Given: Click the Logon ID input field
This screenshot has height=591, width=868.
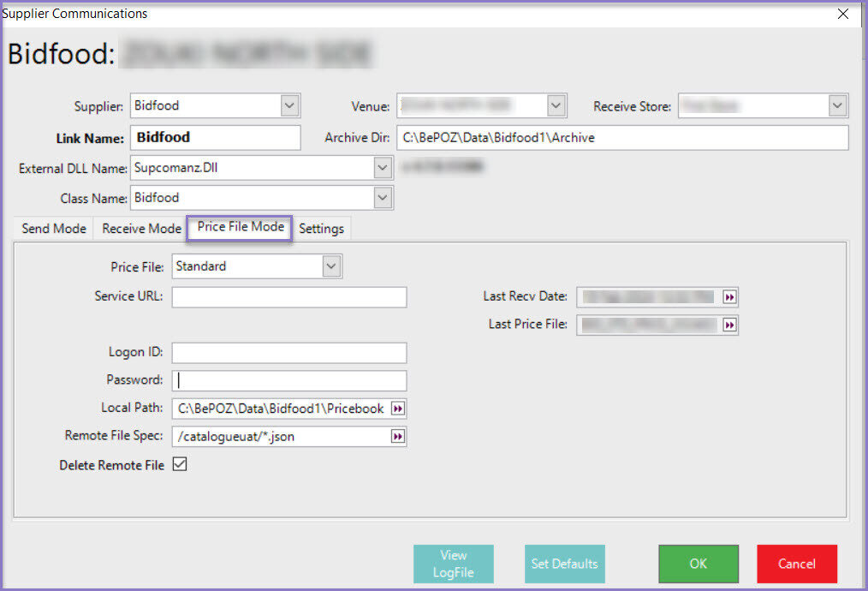Looking at the screenshot, I should click(x=289, y=353).
